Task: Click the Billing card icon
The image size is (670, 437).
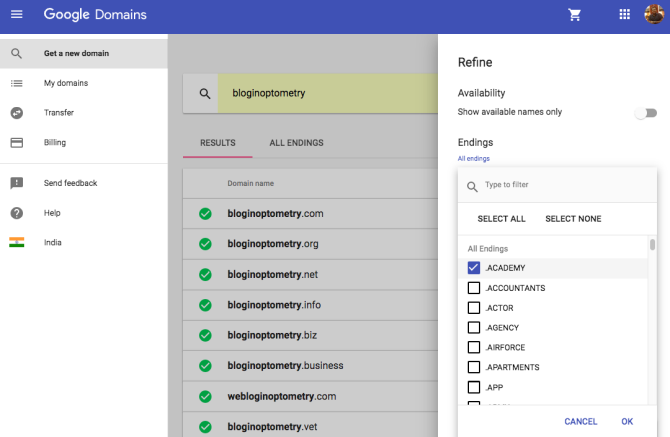Action: 17,143
